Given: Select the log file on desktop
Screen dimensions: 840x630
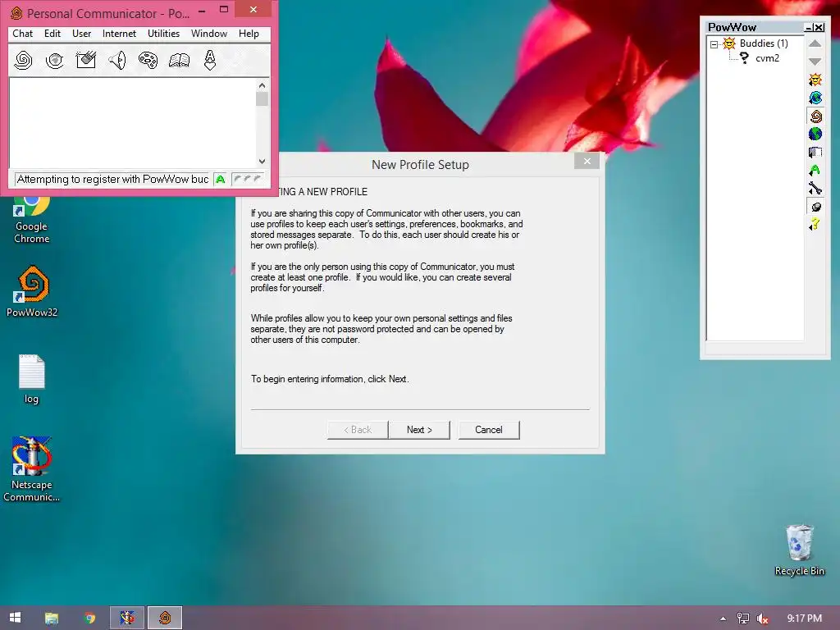Looking at the screenshot, I should click(32, 379).
